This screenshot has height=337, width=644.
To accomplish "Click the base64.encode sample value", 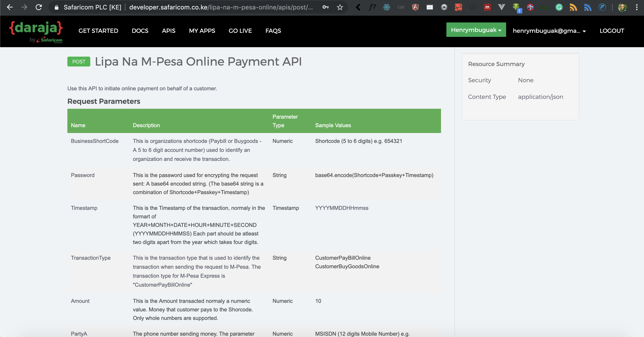I will pos(374,175).
